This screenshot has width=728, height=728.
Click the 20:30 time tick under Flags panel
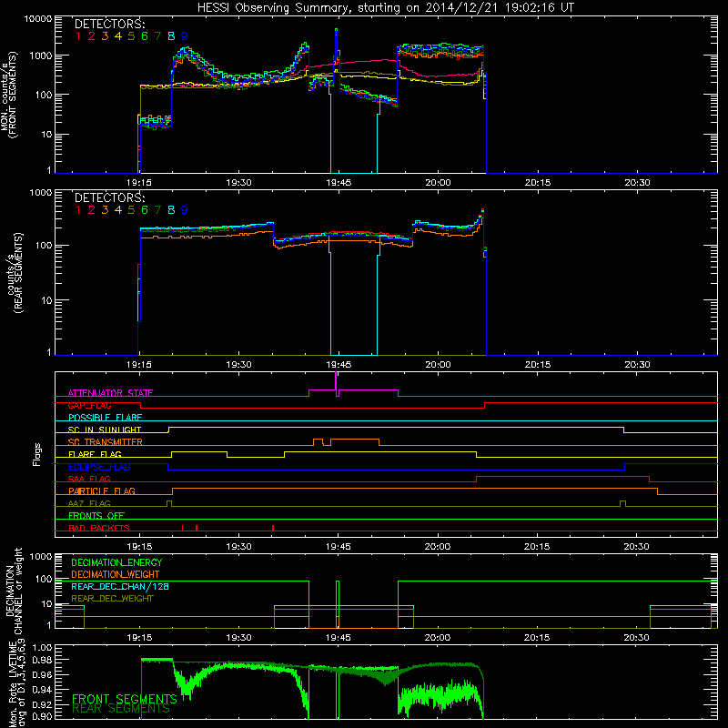pyautogui.click(x=636, y=547)
